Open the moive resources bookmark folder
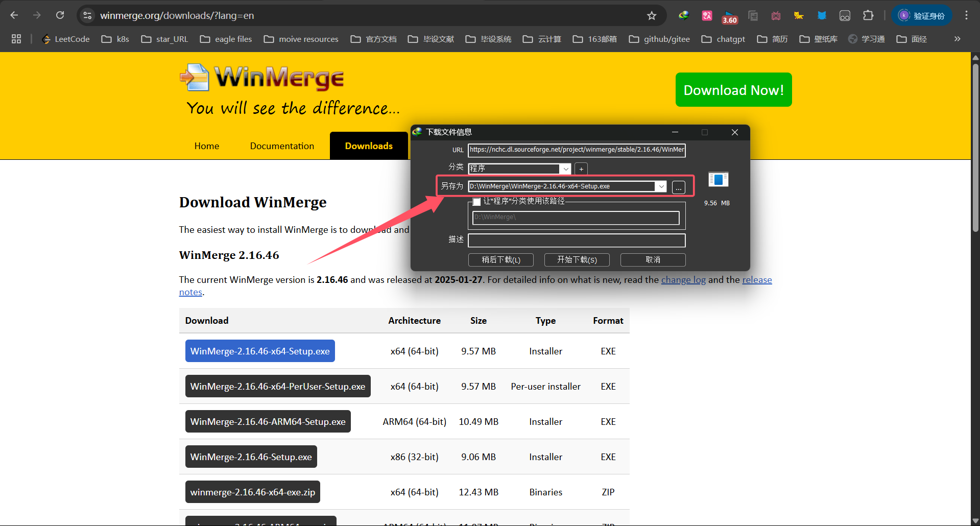Image resolution: width=980 pixels, height=526 pixels. [x=301, y=39]
